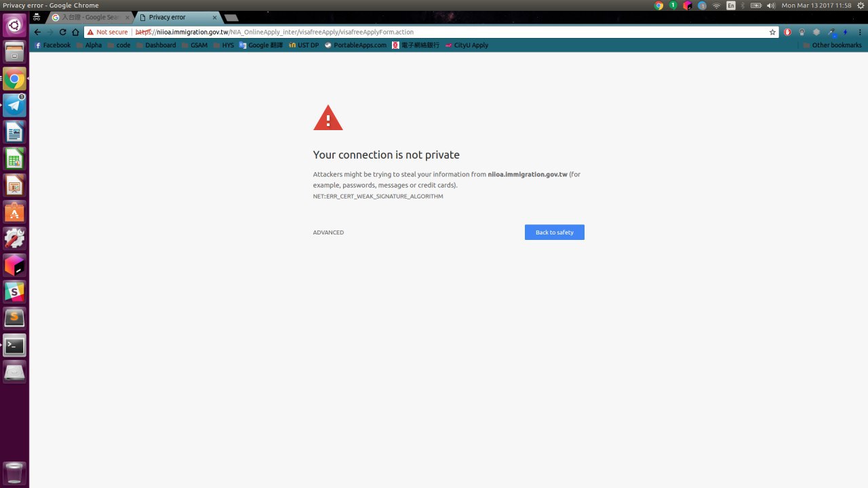Navigate back with the back arrow
This screenshot has width=868, height=488.
[38, 32]
